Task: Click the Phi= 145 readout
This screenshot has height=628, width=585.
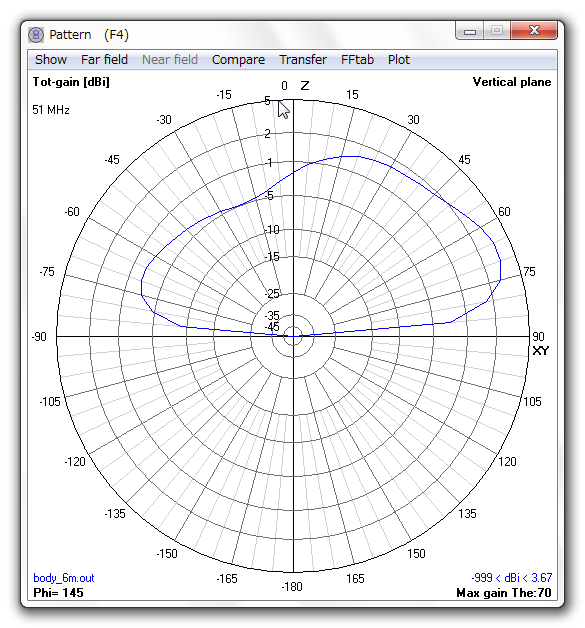Action: click(58, 593)
